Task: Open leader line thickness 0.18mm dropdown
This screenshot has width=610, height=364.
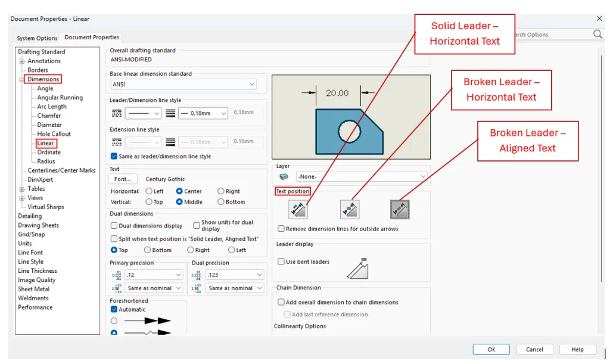Action: coord(203,113)
